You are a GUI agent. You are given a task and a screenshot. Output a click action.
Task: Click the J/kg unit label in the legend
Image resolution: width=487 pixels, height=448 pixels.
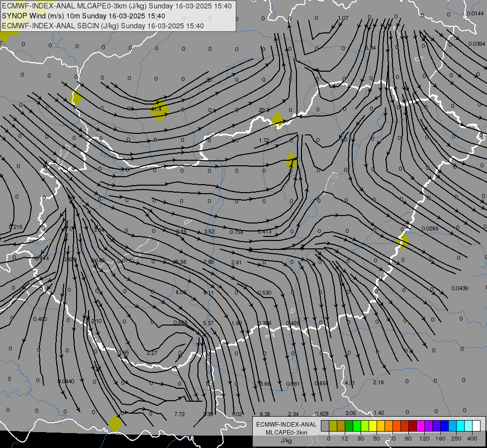[287, 441]
